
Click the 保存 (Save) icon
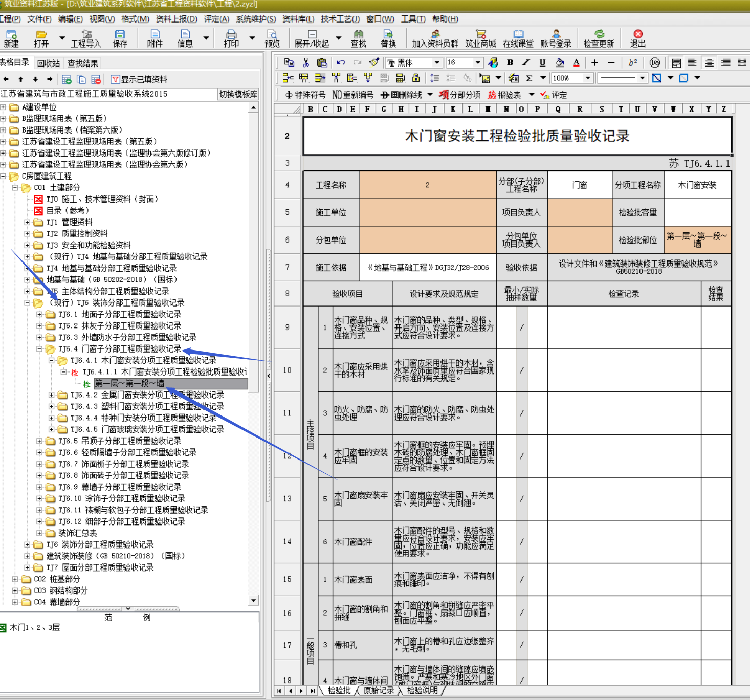tap(120, 38)
